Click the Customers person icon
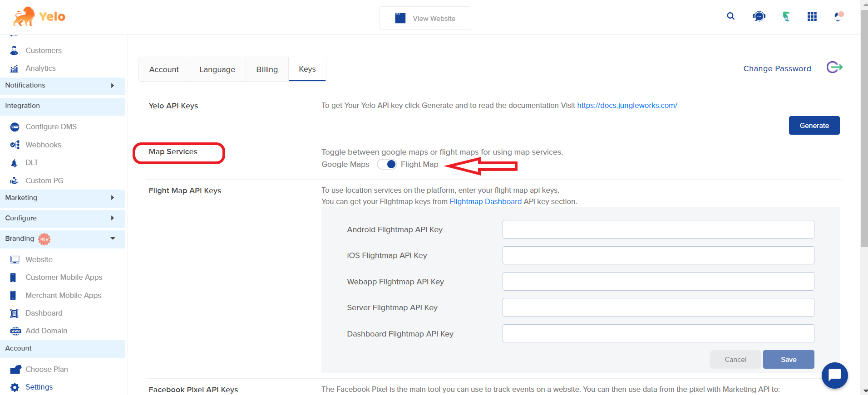Image resolution: width=868 pixels, height=395 pixels. (x=15, y=50)
